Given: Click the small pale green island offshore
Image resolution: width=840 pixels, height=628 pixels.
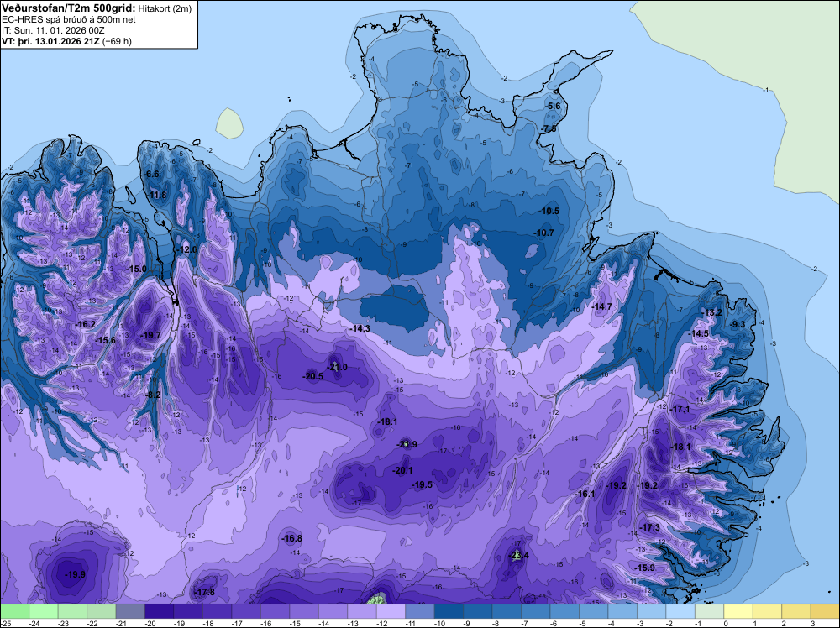Looking at the screenshot, I should pyautogui.click(x=229, y=123).
